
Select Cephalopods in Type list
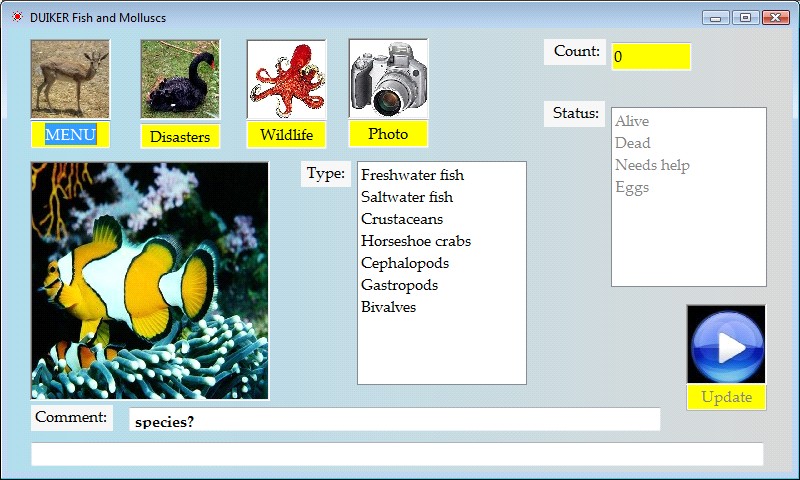coord(404,263)
